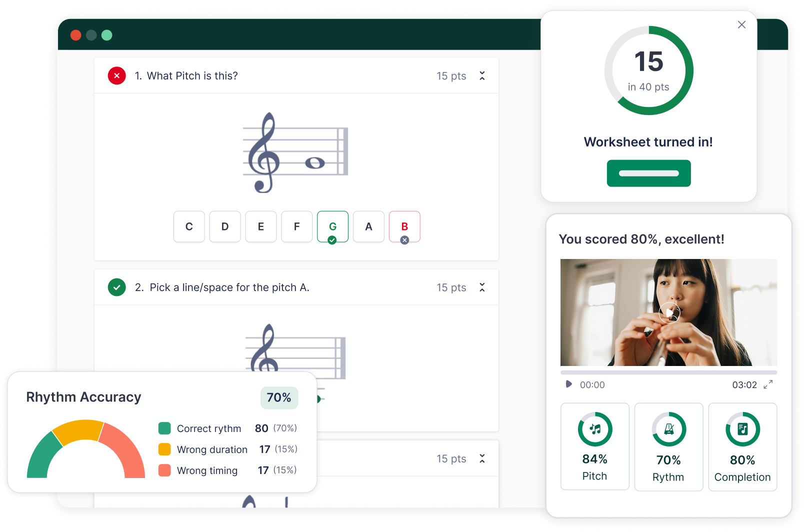
Task: Click the play overlay on the flute video
Action: tap(669, 312)
